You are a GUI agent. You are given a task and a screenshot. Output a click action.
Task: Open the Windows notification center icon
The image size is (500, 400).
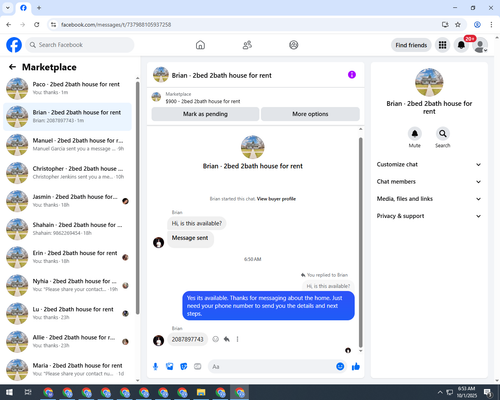488,392
